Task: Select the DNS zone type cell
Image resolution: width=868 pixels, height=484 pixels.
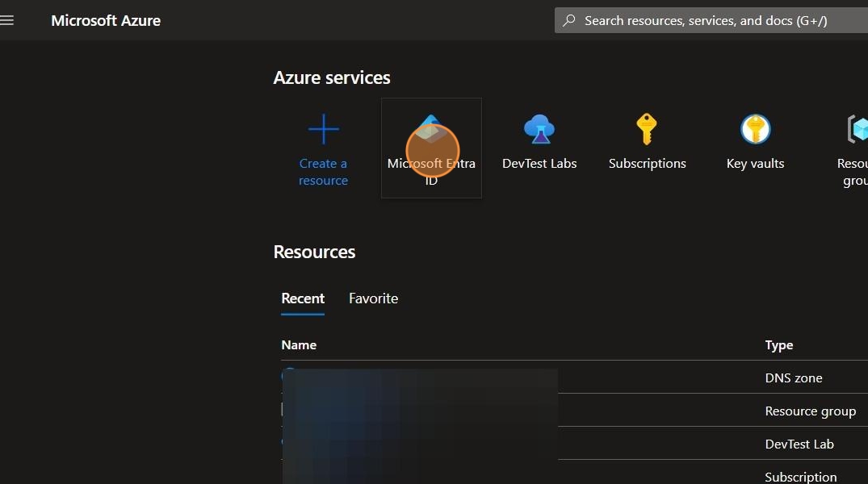Action: coord(793,378)
